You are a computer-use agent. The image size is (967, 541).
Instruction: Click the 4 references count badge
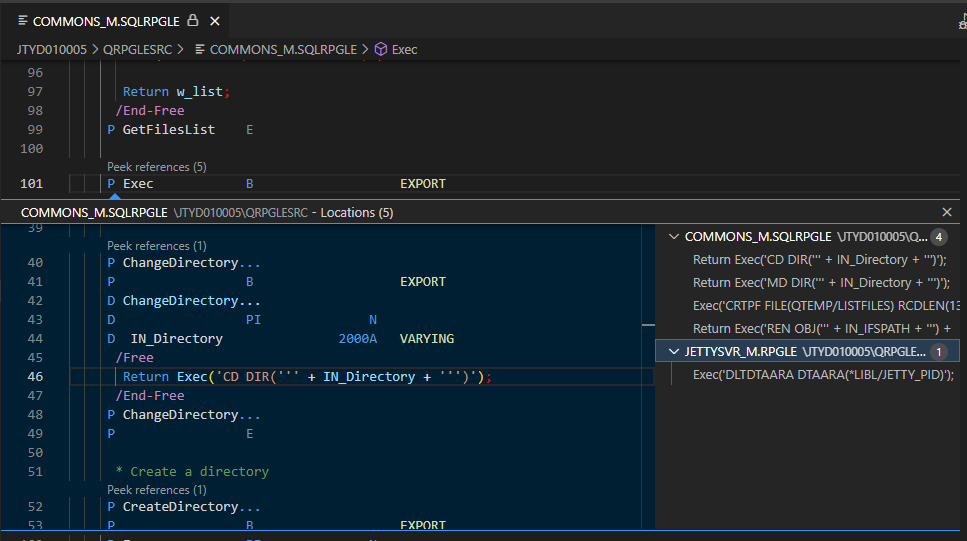tap(938, 237)
